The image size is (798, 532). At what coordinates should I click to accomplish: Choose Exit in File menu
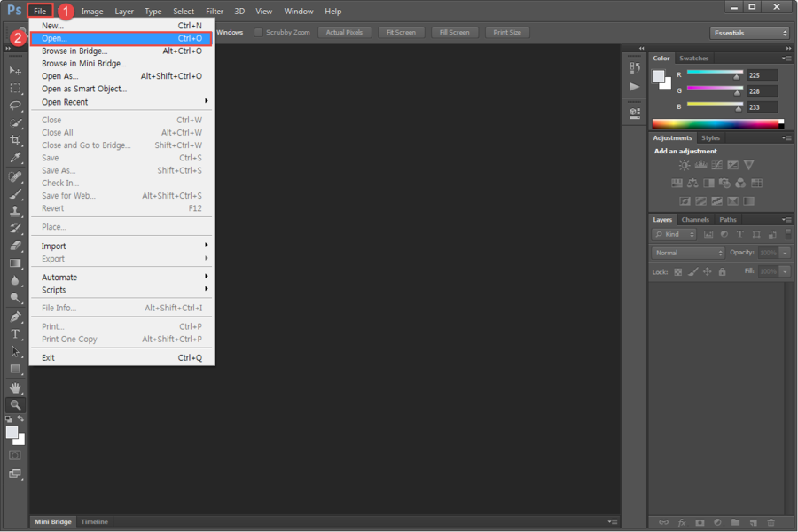click(x=121, y=358)
